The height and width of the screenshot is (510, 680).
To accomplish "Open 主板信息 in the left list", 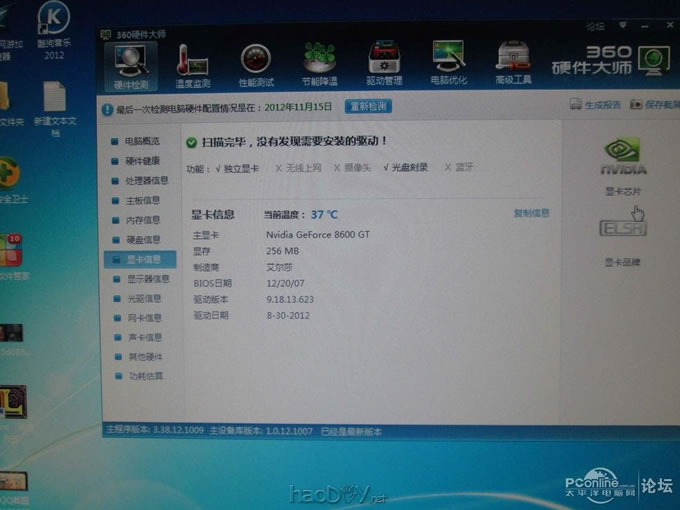I will point(141,200).
